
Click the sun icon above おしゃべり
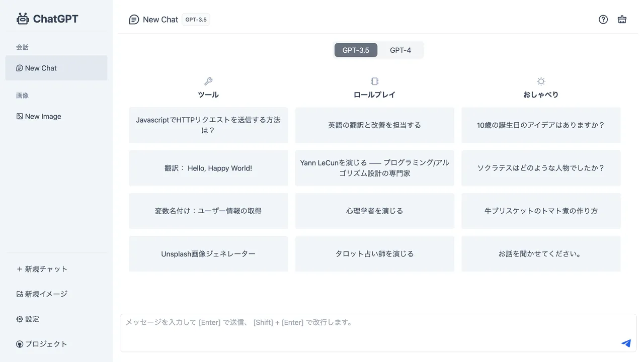pyautogui.click(x=541, y=81)
